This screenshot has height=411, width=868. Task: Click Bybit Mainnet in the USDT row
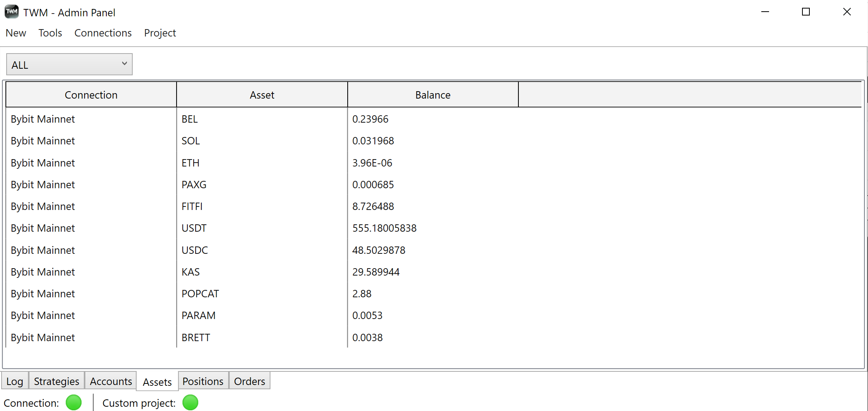coord(43,228)
